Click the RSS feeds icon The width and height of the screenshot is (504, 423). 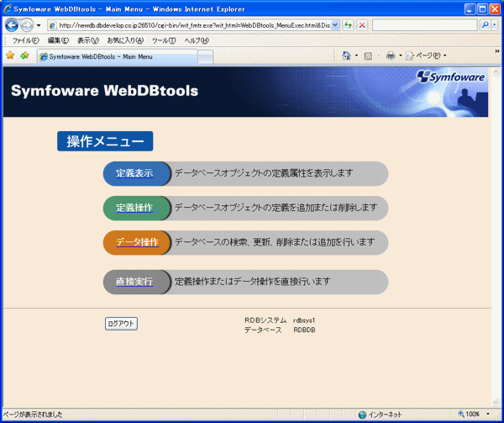click(x=368, y=56)
